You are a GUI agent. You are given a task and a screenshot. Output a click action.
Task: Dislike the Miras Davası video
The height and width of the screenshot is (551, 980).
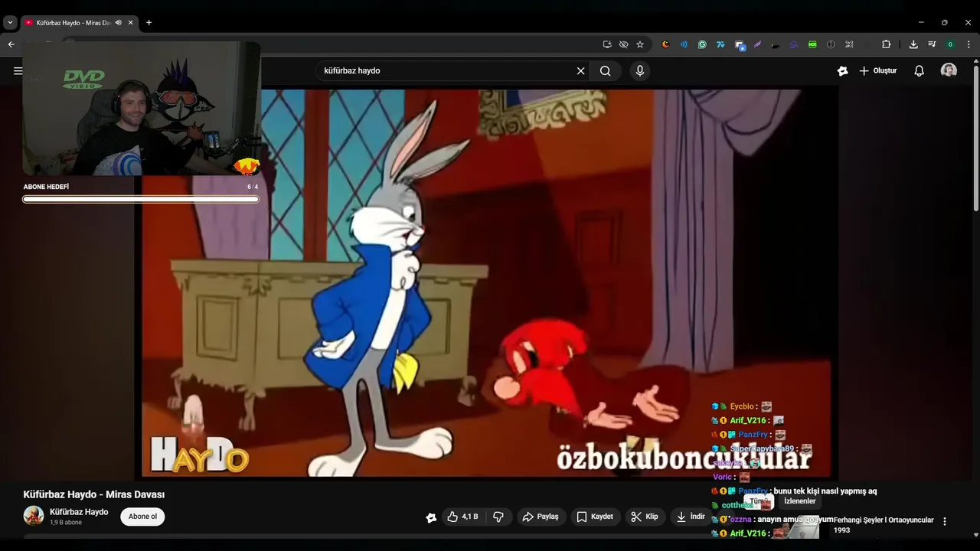[498, 517]
